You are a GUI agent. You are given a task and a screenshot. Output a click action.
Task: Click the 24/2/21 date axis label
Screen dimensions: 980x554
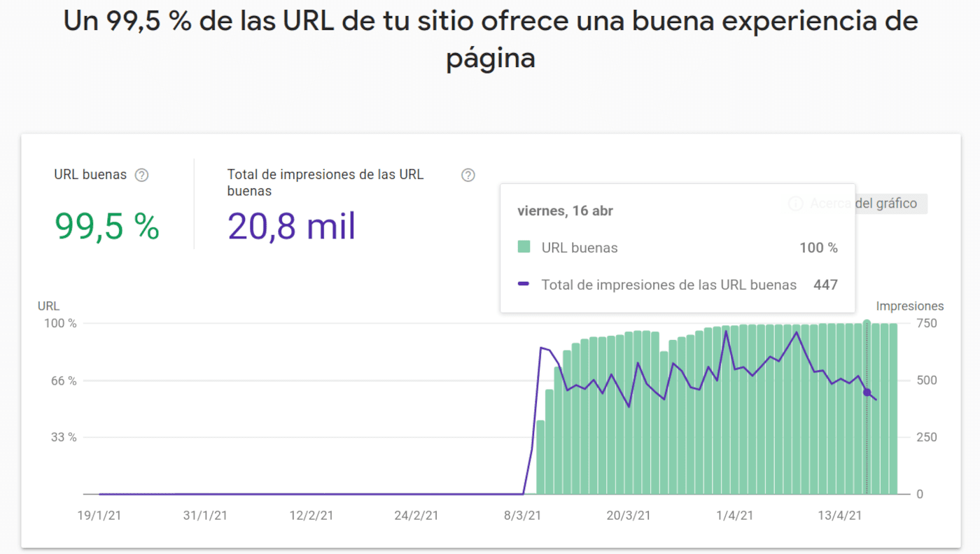[x=416, y=516]
